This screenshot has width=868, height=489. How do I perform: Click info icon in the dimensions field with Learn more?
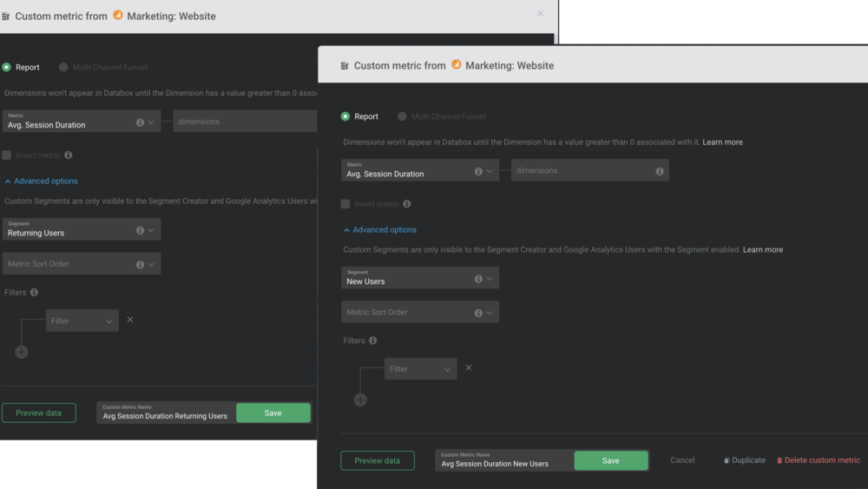(x=660, y=171)
